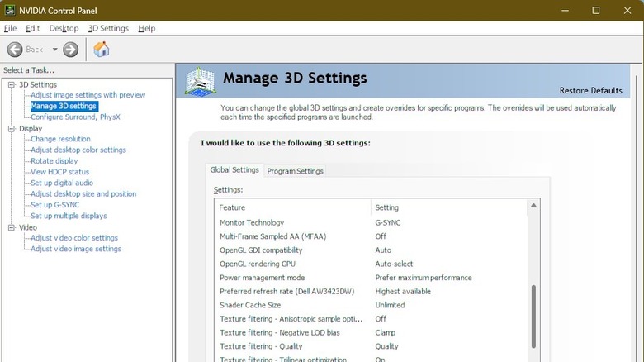This screenshot has width=644, height=362.
Task: Switch to the Program Settings tab
Action: tap(295, 171)
